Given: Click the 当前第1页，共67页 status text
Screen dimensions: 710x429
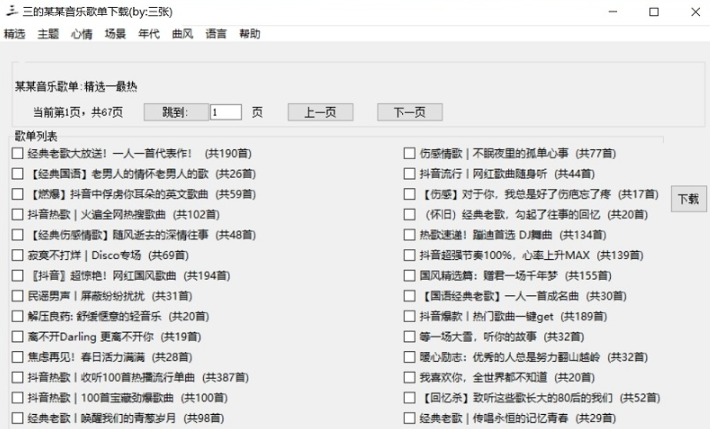Looking at the screenshot, I should 78,112.
